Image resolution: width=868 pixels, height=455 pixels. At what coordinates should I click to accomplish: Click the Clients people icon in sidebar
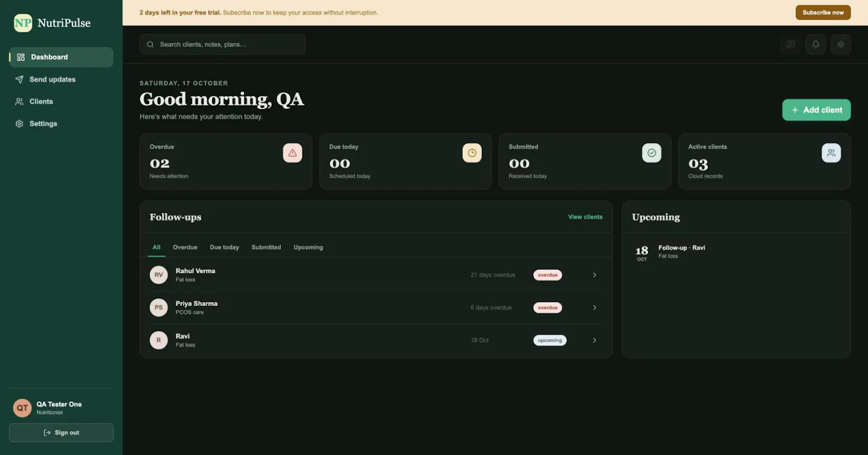(x=20, y=101)
